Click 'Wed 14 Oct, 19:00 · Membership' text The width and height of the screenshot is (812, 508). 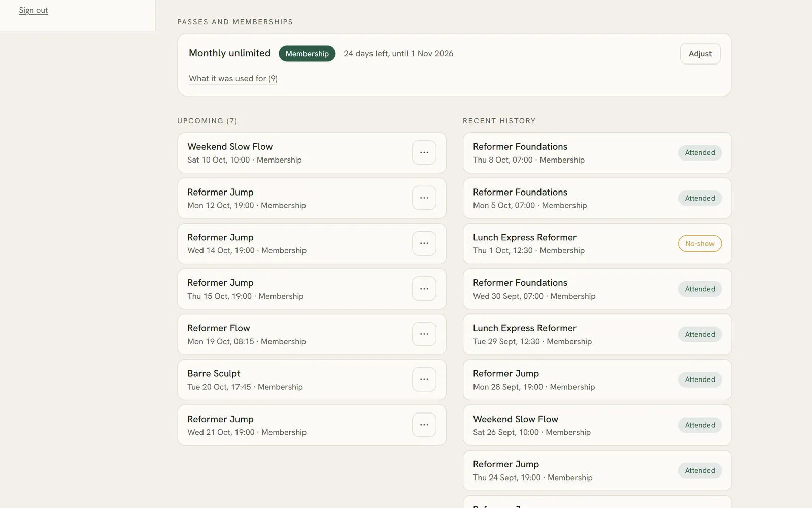247,250
